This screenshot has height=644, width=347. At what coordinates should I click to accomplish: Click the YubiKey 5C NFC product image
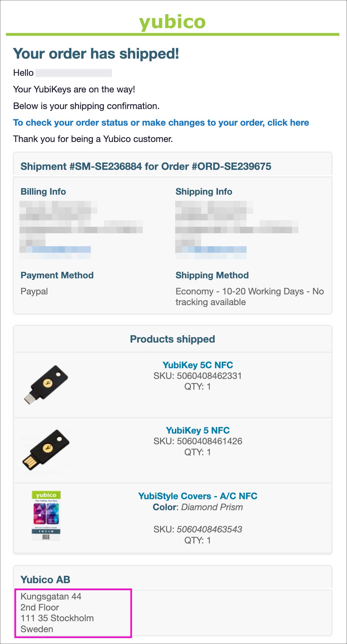point(46,385)
